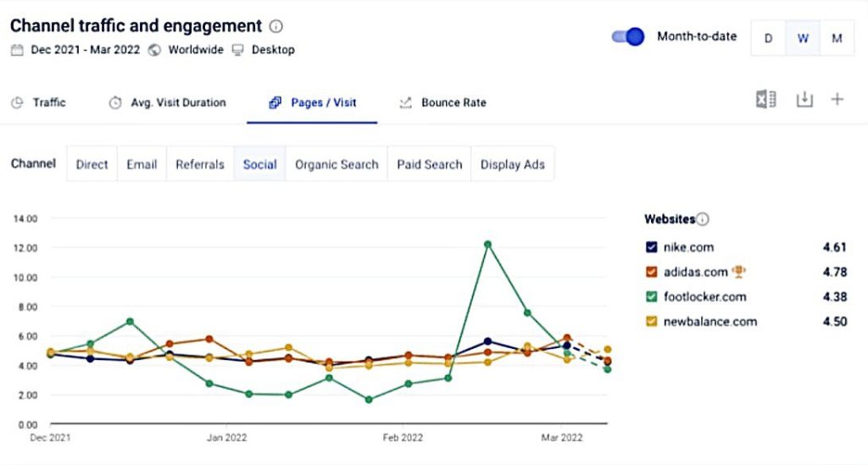Viewport: 868px width, 465px height.
Task: Export the chart to Excel
Action: (765, 100)
